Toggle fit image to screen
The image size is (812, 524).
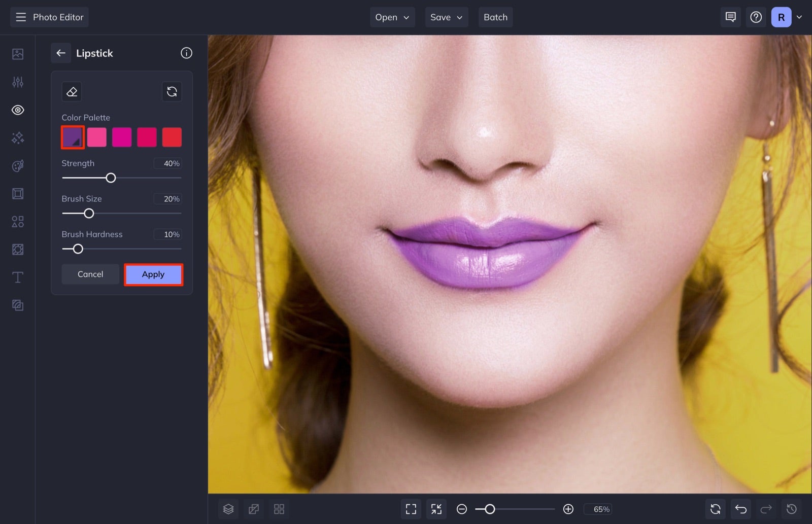pos(411,509)
